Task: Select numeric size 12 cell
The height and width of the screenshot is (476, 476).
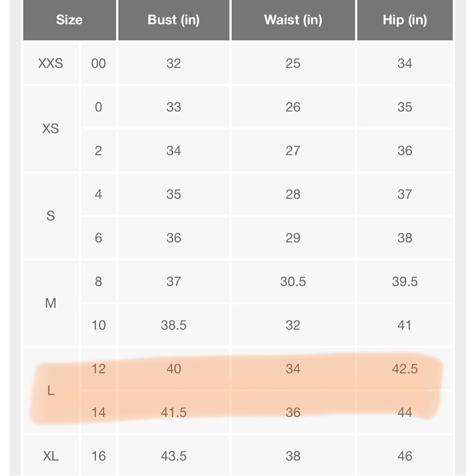Action: click(99, 369)
